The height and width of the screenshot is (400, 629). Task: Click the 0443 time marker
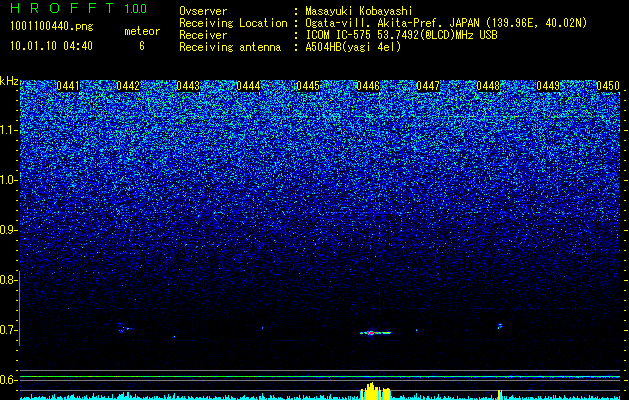point(188,86)
